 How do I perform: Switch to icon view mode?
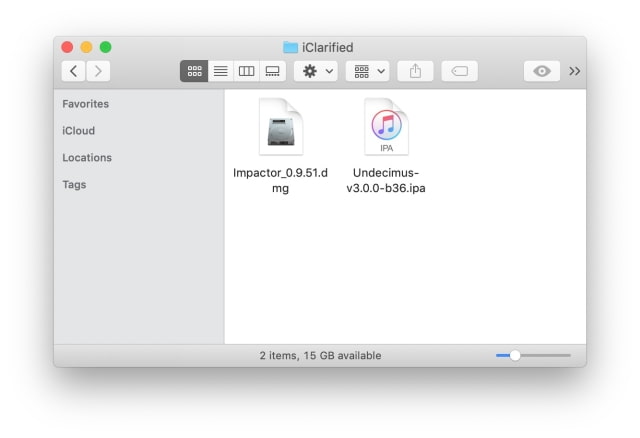coord(194,71)
